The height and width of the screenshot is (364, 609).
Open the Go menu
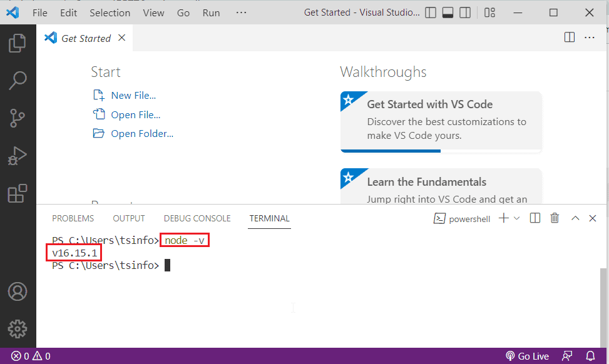coord(183,13)
